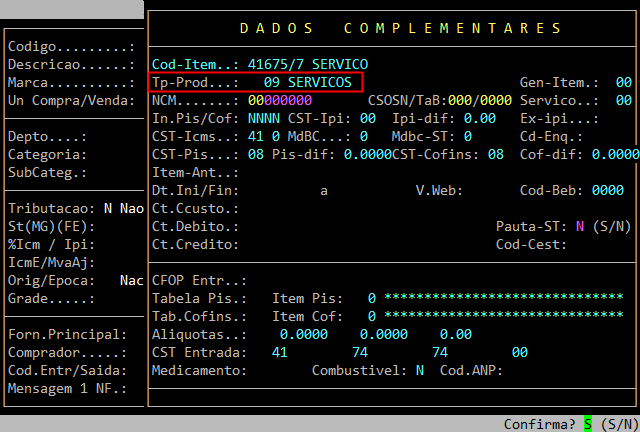This screenshot has width=640, height=432.
Task: Click the Ct.Credito label
Action: [x=195, y=244]
